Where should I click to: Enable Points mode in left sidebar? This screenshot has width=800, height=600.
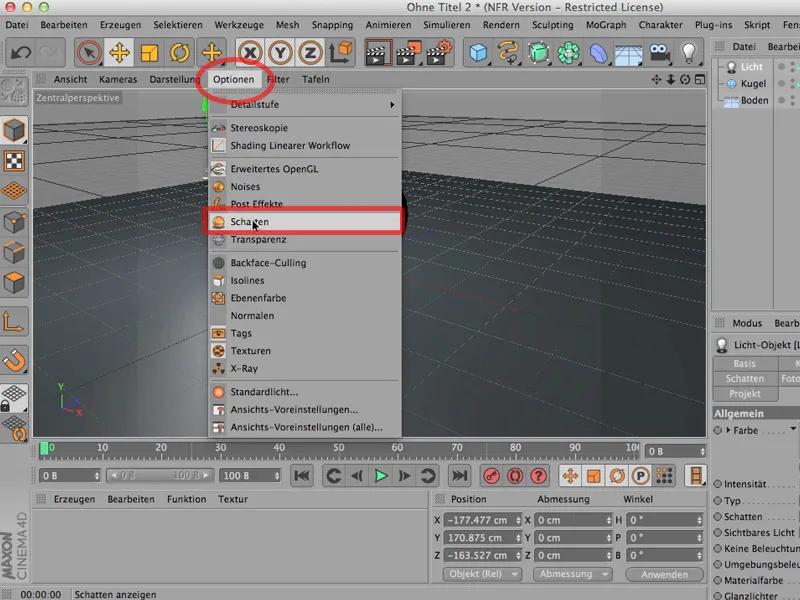click(x=14, y=222)
